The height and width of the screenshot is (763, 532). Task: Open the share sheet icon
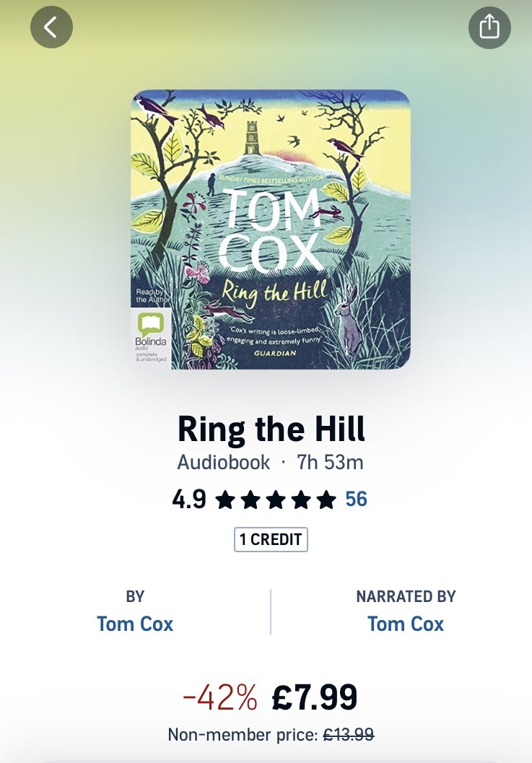[489, 27]
